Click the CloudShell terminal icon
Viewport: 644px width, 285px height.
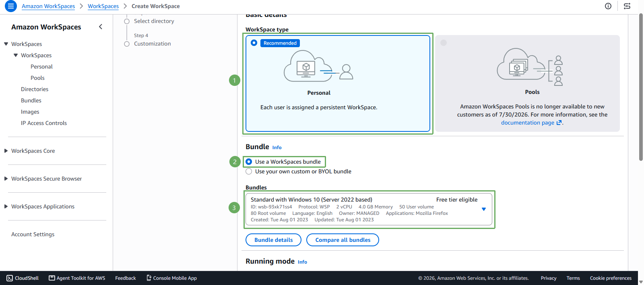(x=10, y=278)
